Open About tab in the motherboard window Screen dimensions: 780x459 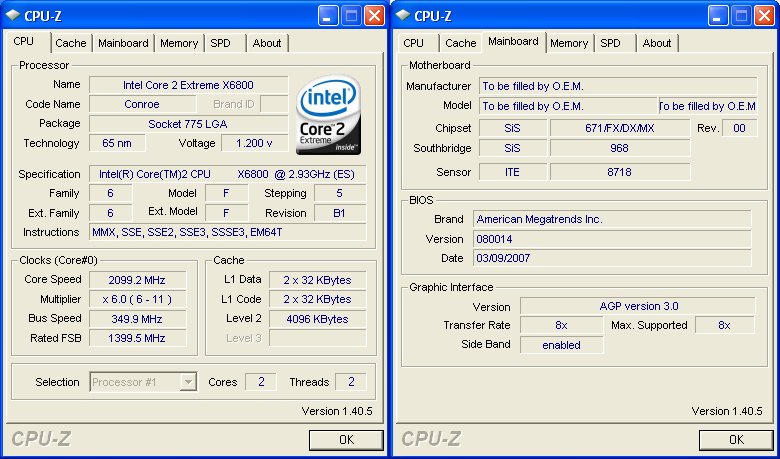point(657,43)
